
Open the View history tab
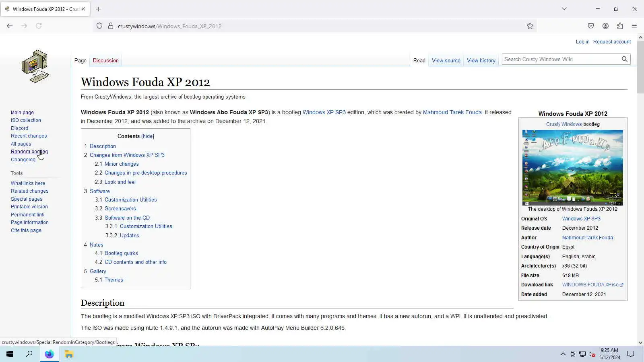tap(481, 61)
